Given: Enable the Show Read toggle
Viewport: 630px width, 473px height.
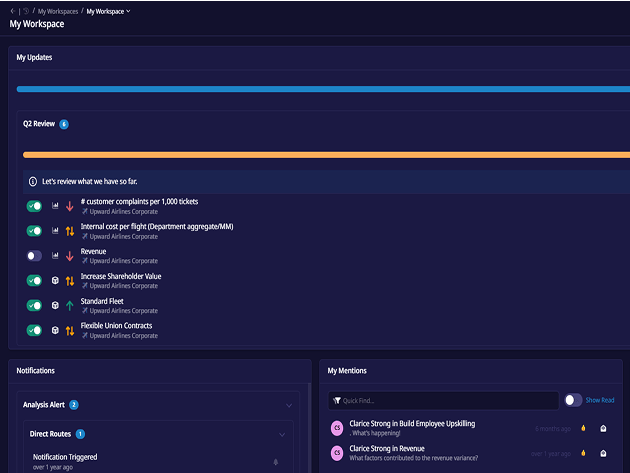Looking at the screenshot, I should [x=573, y=400].
